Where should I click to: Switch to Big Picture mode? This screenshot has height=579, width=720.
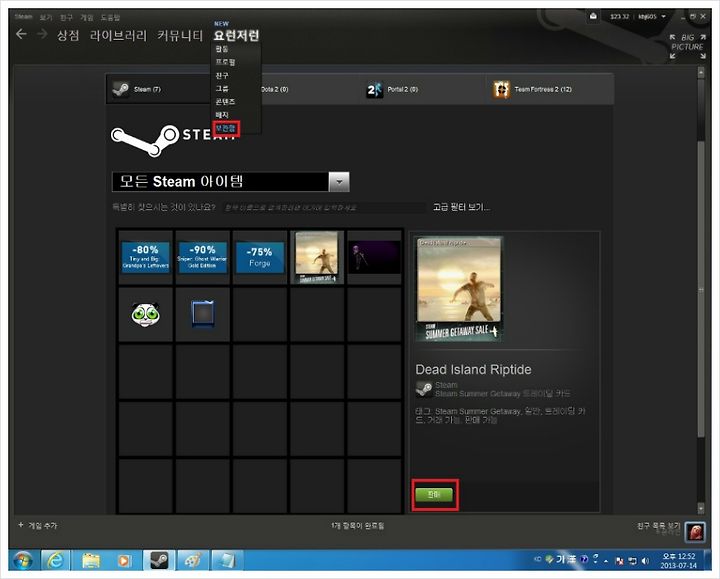click(687, 46)
